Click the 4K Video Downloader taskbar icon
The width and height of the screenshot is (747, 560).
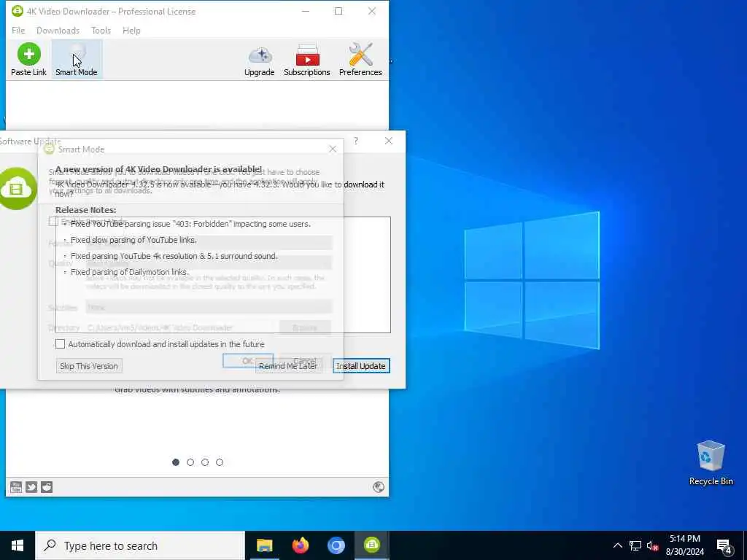[371, 545]
